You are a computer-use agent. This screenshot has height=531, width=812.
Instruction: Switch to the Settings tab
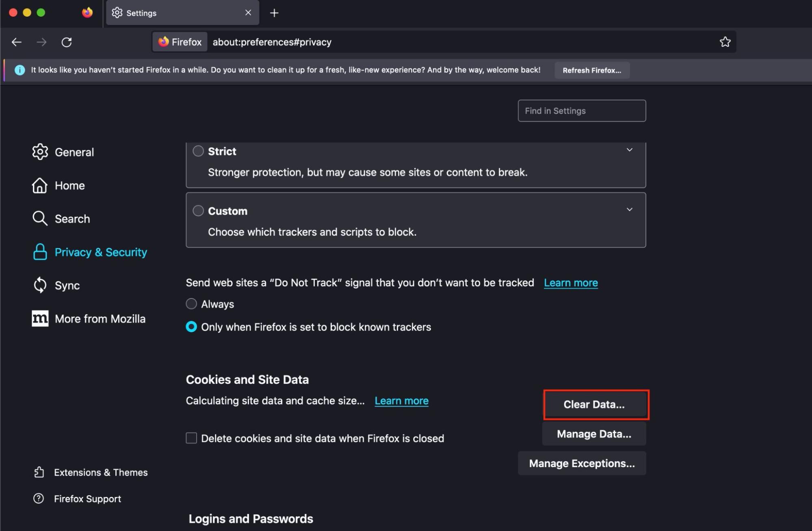tap(182, 13)
